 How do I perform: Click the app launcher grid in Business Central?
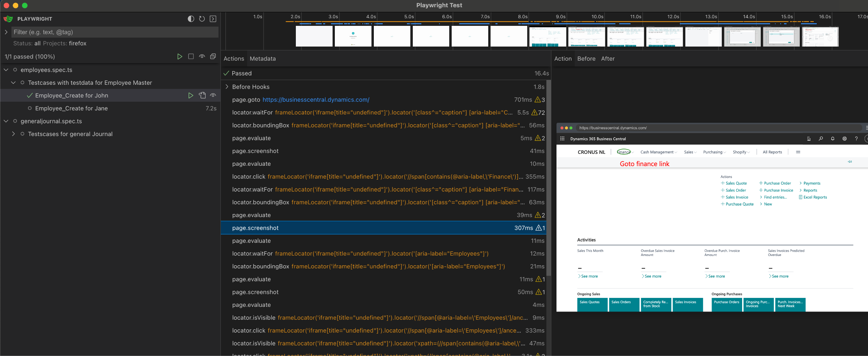562,139
